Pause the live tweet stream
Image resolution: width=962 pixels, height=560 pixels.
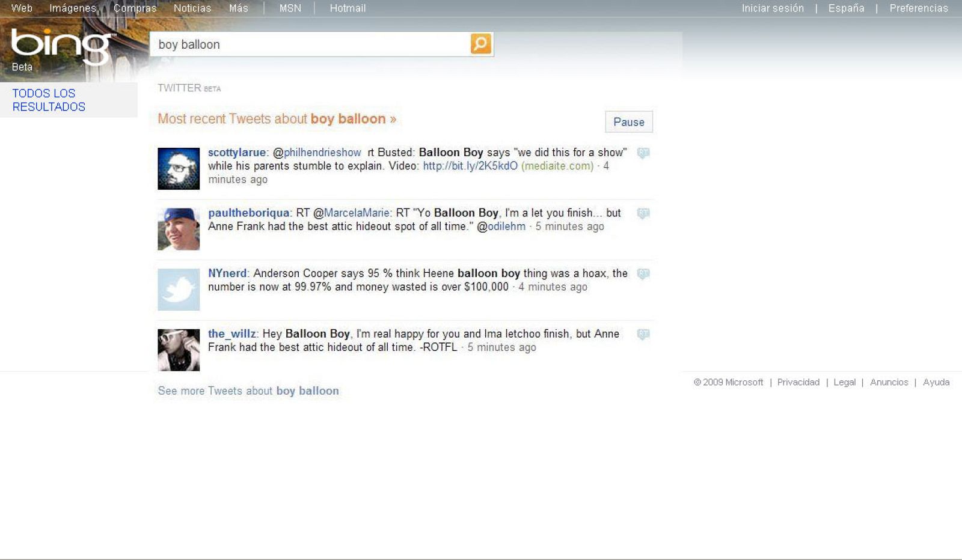[x=628, y=122]
